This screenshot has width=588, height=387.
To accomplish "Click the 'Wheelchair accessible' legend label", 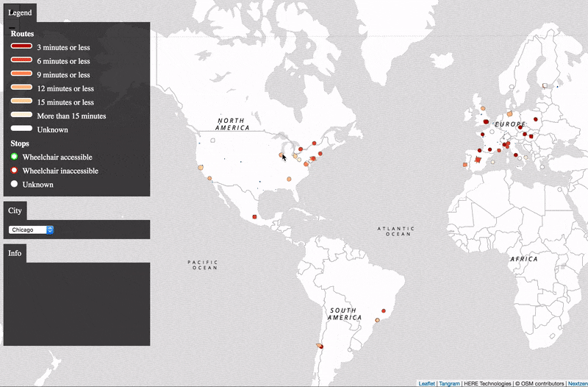I will 57,157.
